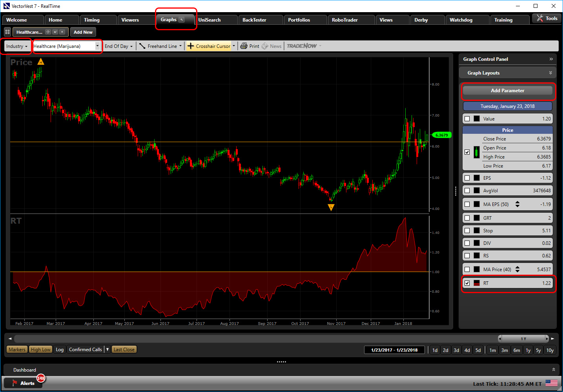Open the Healthcare (Marijuana) combo box

tap(97, 46)
